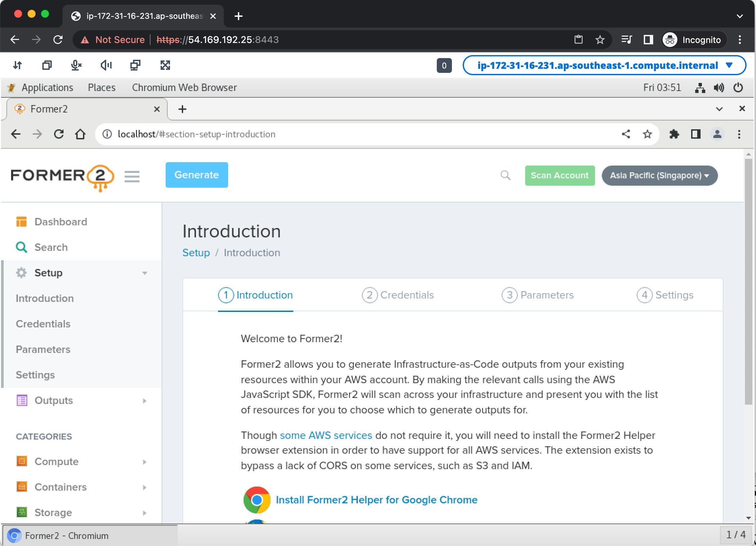Screen dimensions: 756x546
Task: Switch to the Settings wizard step
Action: tap(665, 295)
